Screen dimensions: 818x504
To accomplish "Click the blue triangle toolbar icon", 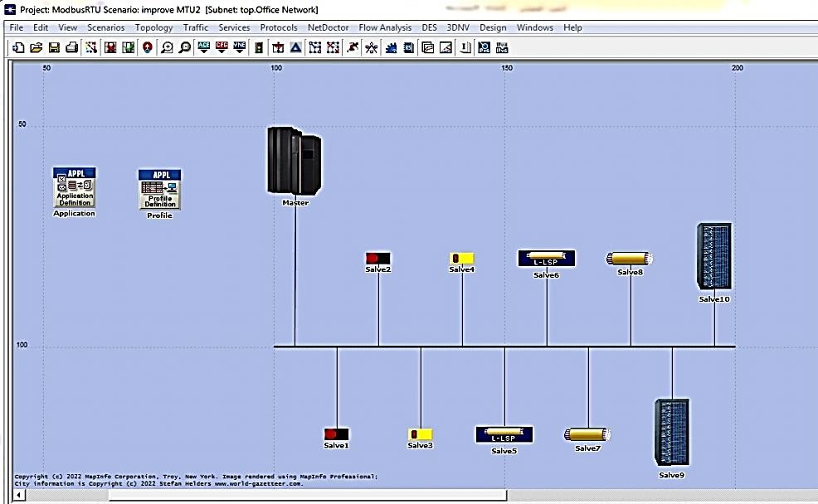I will tap(296, 47).
